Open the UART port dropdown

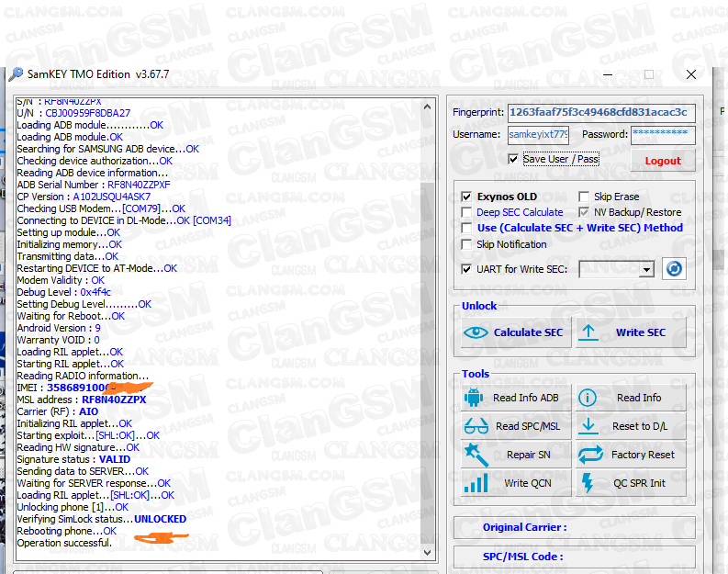pyautogui.click(x=646, y=269)
